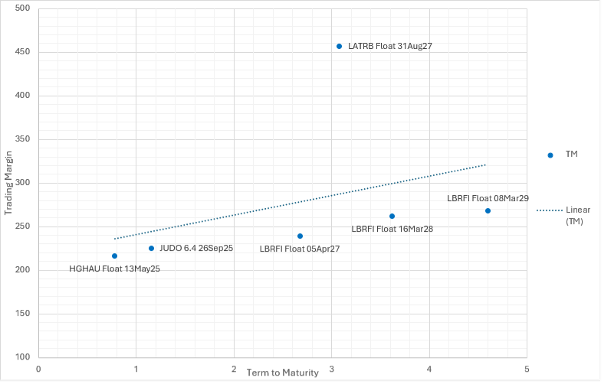The image size is (602, 382).
Task: Click the 200 vertical axis label
Action: [22, 270]
